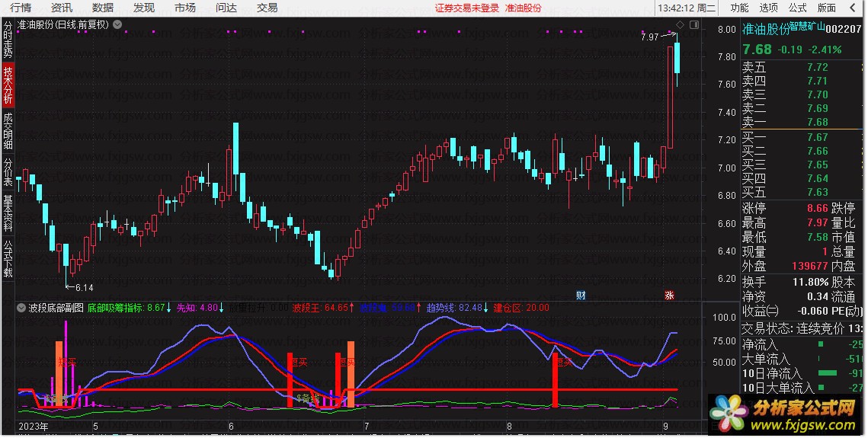Click 买一 price 7.67
The image size is (868, 438).
tap(817, 137)
